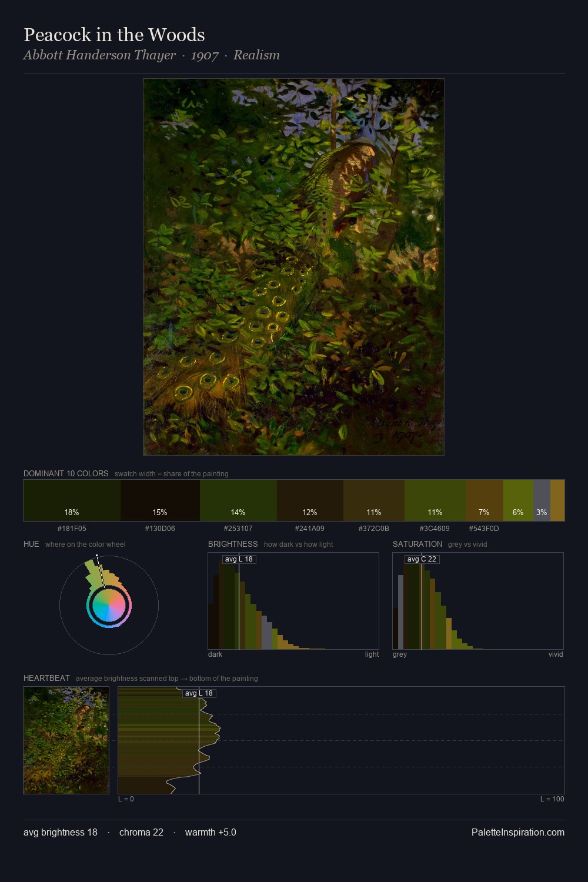
Task: Click the Realism style label
Action: [256, 55]
